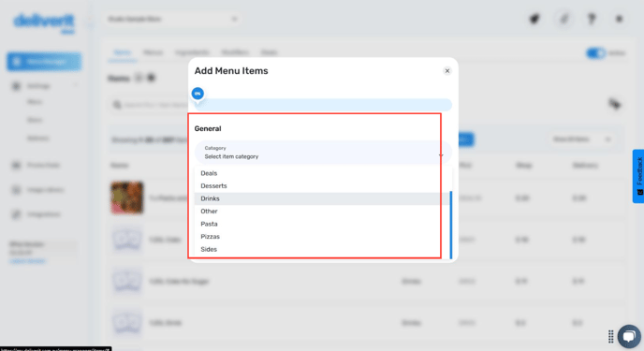Choose the Drinks category option
The image size is (644, 351).
[x=322, y=198]
